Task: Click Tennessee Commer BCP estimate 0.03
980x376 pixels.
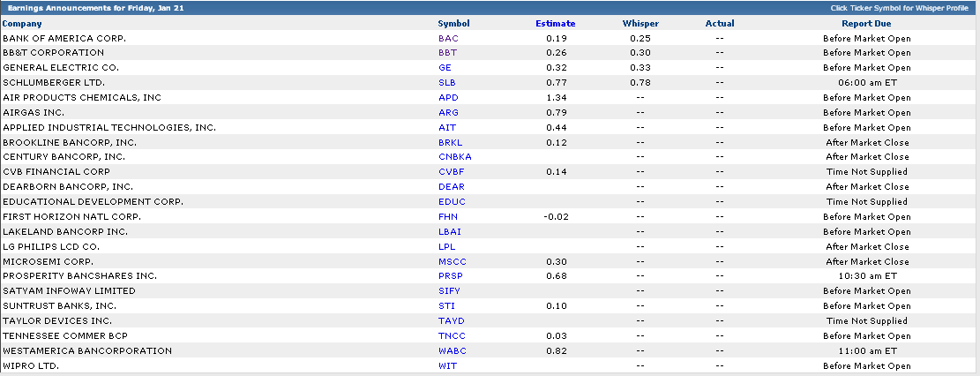Action: point(557,336)
